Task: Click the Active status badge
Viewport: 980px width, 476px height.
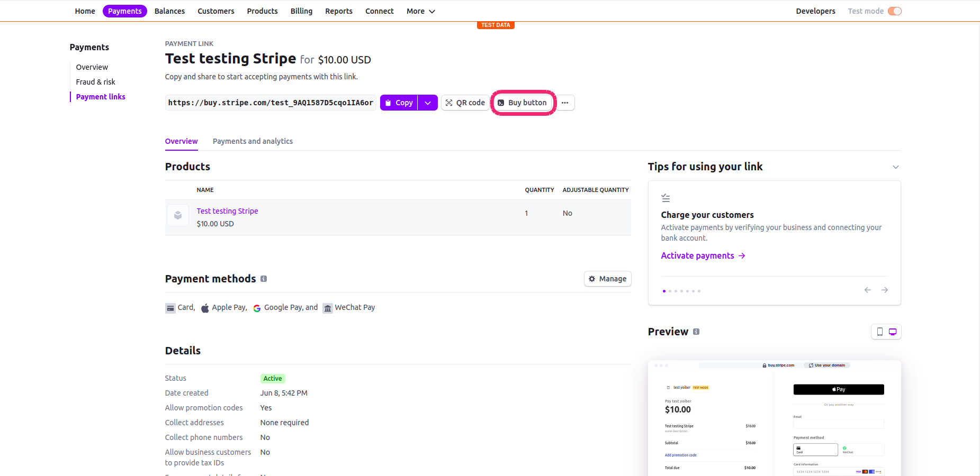Action: coord(273,379)
